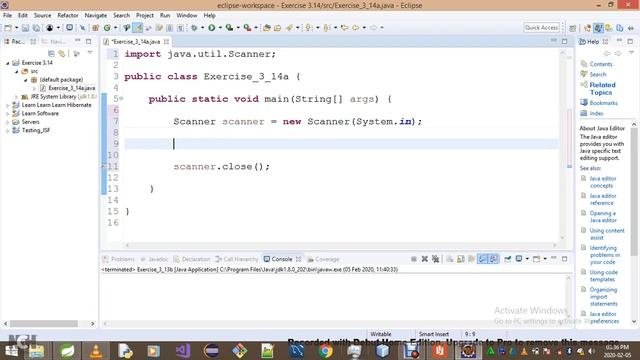Click the Run green play button
The width and height of the screenshot is (640, 360).
point(211,28)
